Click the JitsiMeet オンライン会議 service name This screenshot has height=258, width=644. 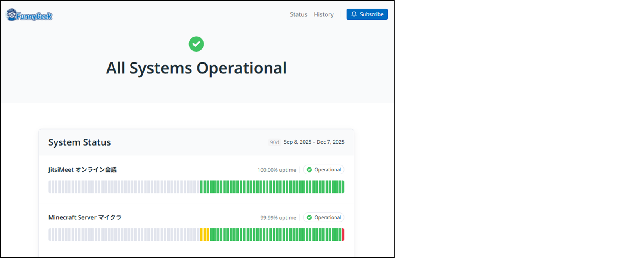pyautogui.click(x=82, y=170)
